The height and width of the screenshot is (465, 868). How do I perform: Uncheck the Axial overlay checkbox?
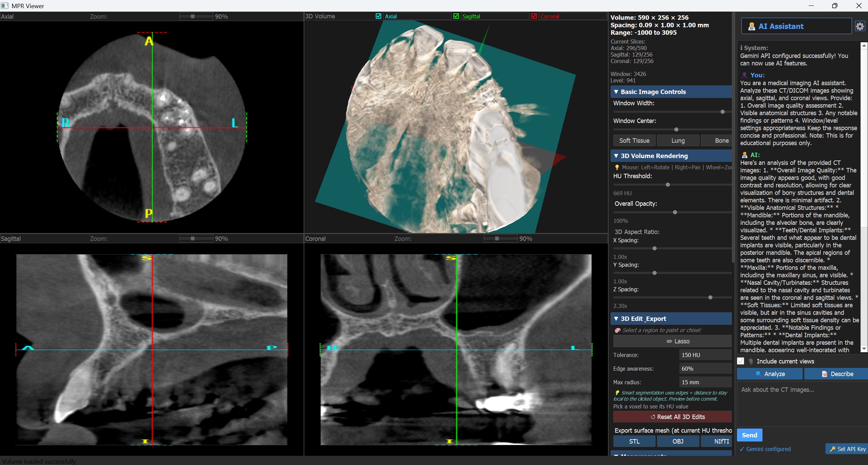[379, 16]
